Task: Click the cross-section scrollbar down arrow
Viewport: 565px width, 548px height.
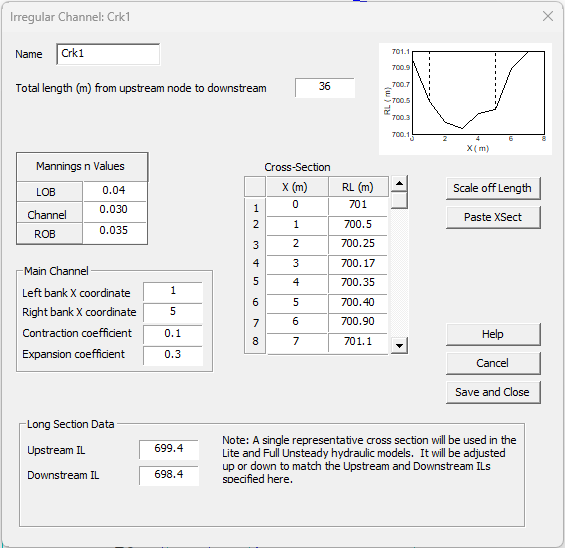Action: [399, 346]
